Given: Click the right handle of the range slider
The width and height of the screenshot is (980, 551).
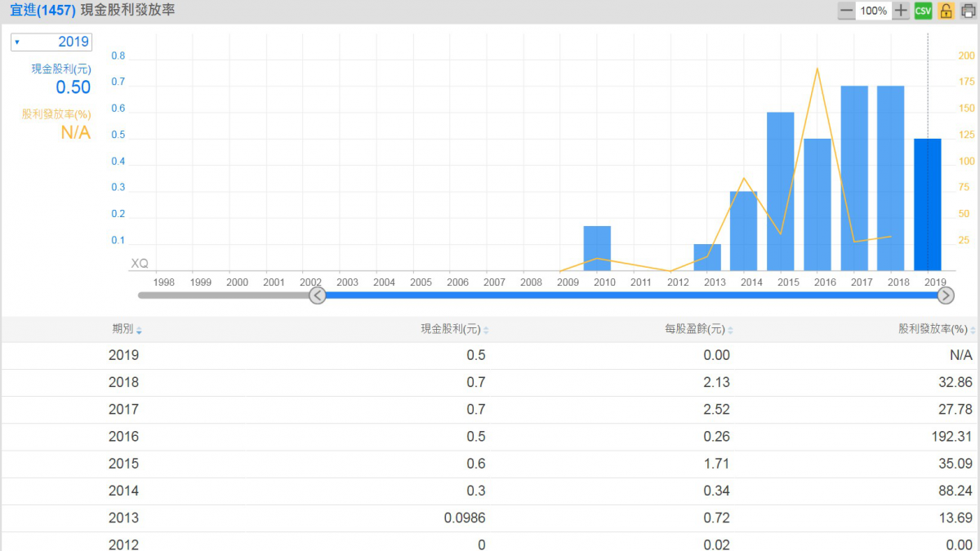Looking at the screenshot, I should pyautogui.click(x=946, y=295).
